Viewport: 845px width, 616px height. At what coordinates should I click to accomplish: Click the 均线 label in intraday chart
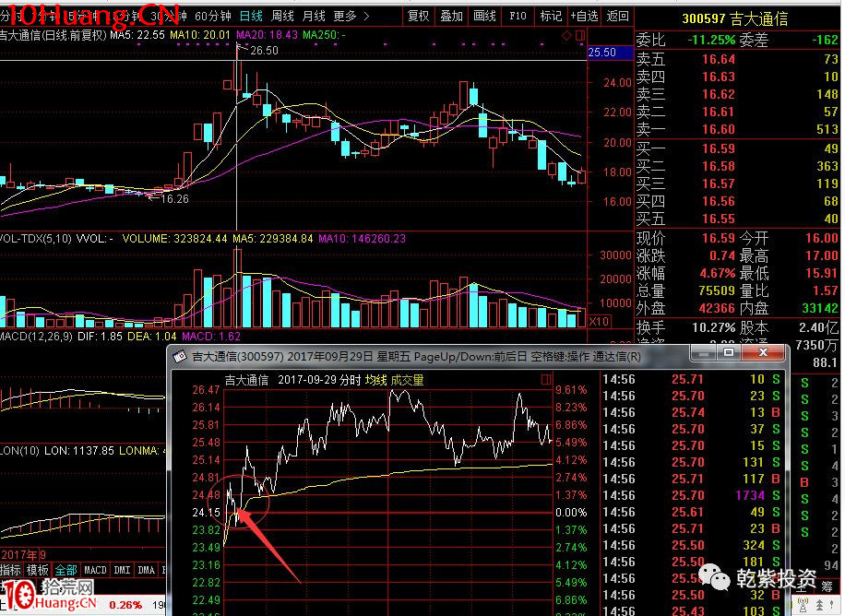click(x=375, y=380)
